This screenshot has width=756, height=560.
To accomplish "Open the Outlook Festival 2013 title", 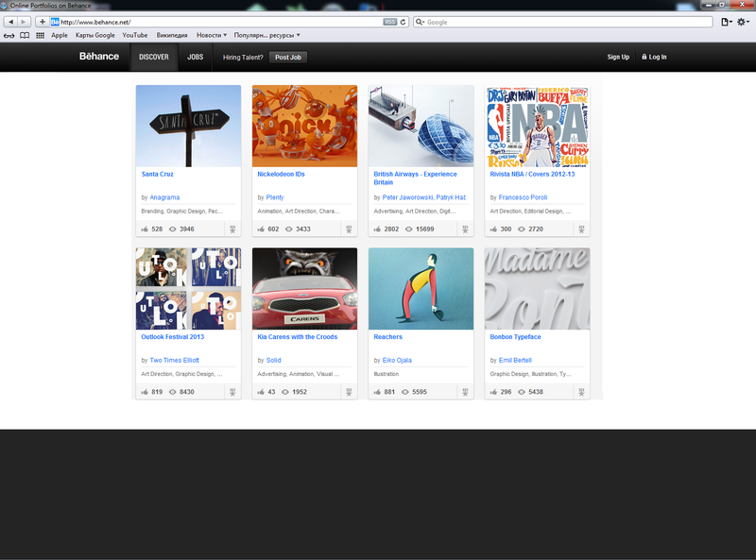I will click(x=173, y=337).
